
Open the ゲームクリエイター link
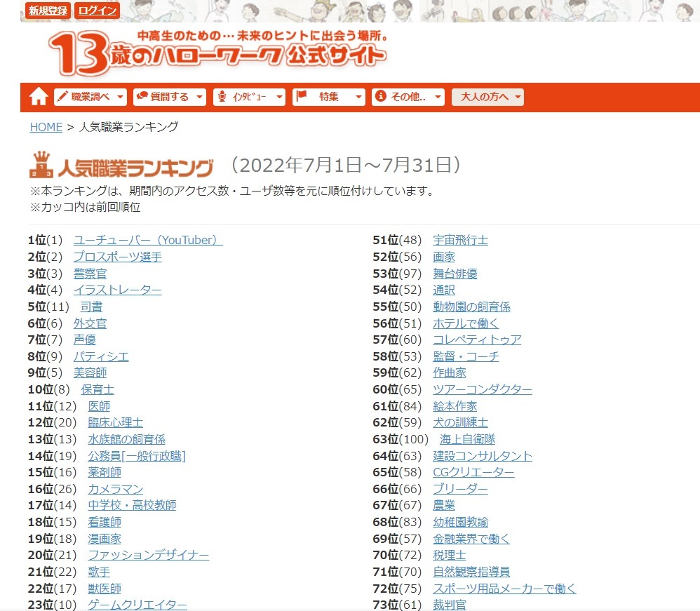point(137,605)
